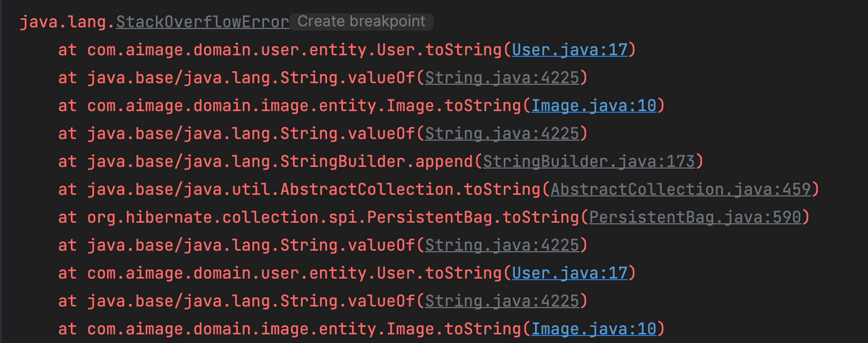Image resolution: width=868 pixels, height=343 pixels.
Task: Open String.java:4225 link right above StringBuilder.append line
Action: click(502, 133)
